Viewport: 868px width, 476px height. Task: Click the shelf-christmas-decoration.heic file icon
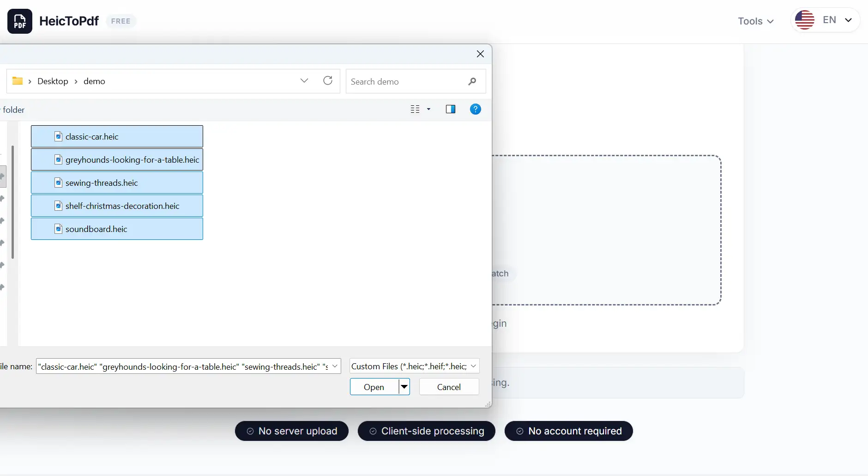[x=59, y=206]
